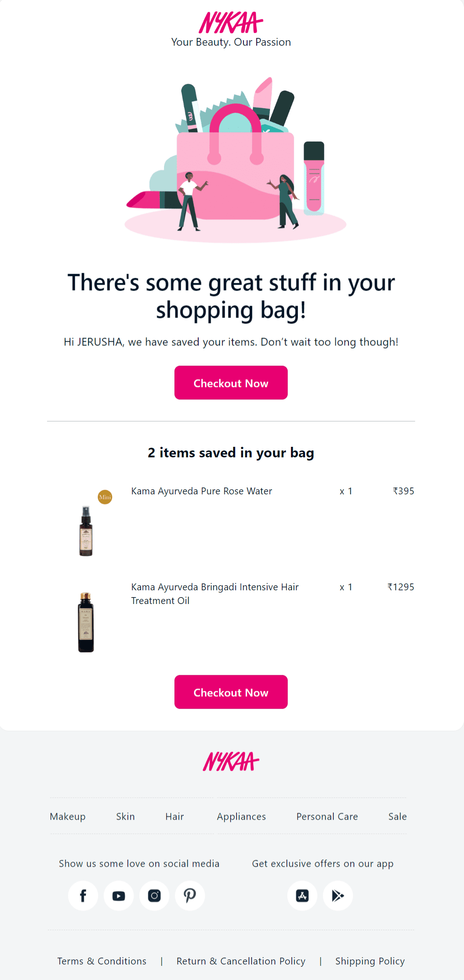Click the YouTube social media icon

click(118, 895)
